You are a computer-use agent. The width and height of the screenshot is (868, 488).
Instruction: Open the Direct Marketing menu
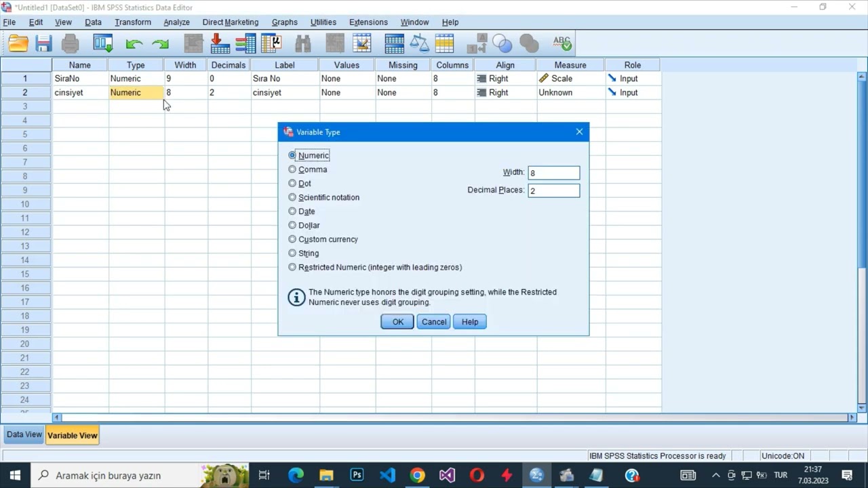tap(231, 22)
